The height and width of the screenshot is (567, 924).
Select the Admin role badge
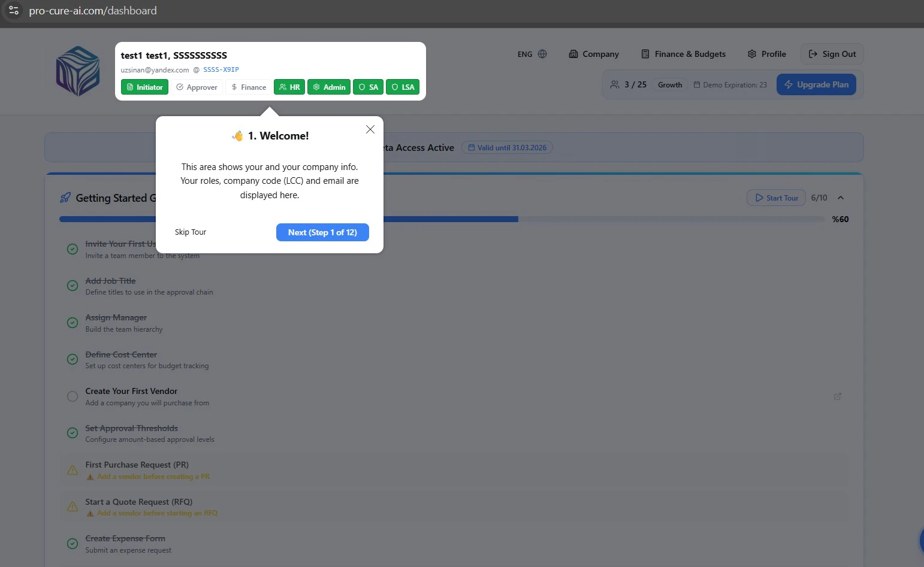pos(329,87)
